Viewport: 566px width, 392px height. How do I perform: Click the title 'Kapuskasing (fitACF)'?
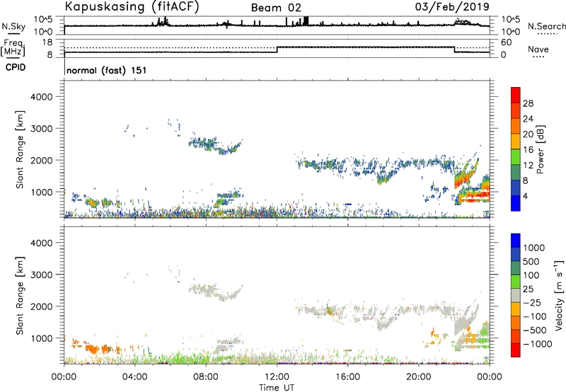pos(132,6)
